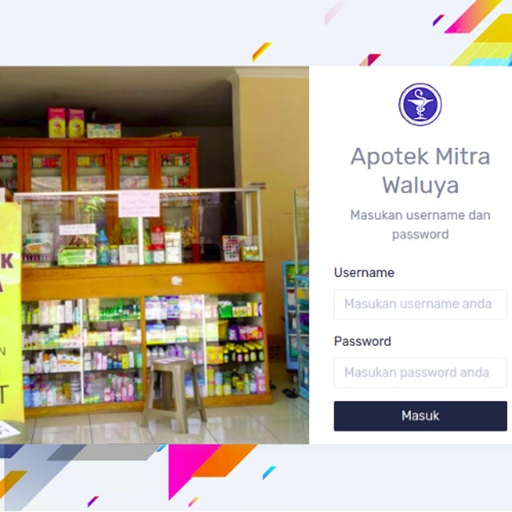Viewport: 512px width, 512px height.
Task: Click the pink product boxes atop cabinet
Action: pos(66,122)
